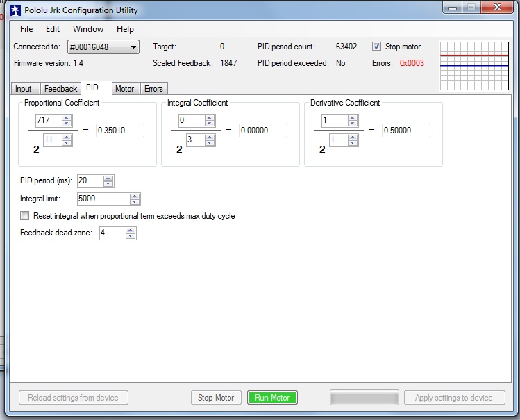Click the green Run Motor button
Viewport: 520px width, 420px height.
(x=272, y=398)
